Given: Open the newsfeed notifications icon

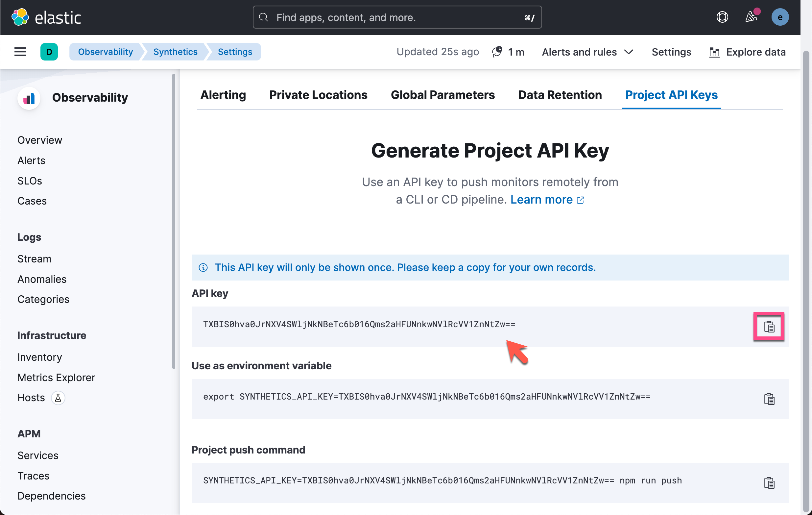Looking at the screenshot, I should click(x=751, y=17).
